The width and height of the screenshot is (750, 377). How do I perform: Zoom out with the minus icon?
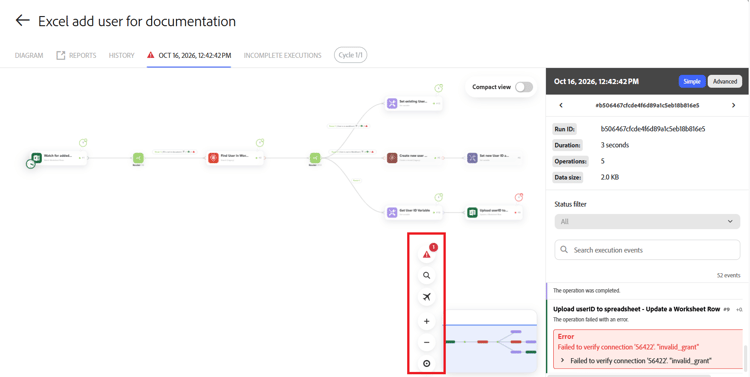click(427, 343)
